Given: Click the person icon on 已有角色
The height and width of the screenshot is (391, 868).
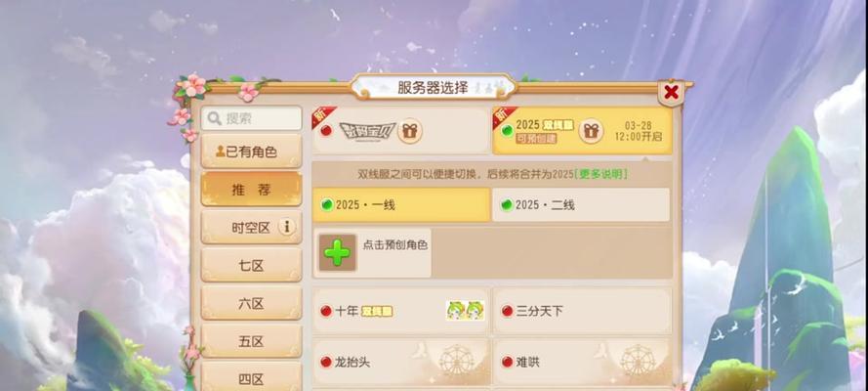Looking at the screenshot, I should pyautogui.click(x=221, y=152).
